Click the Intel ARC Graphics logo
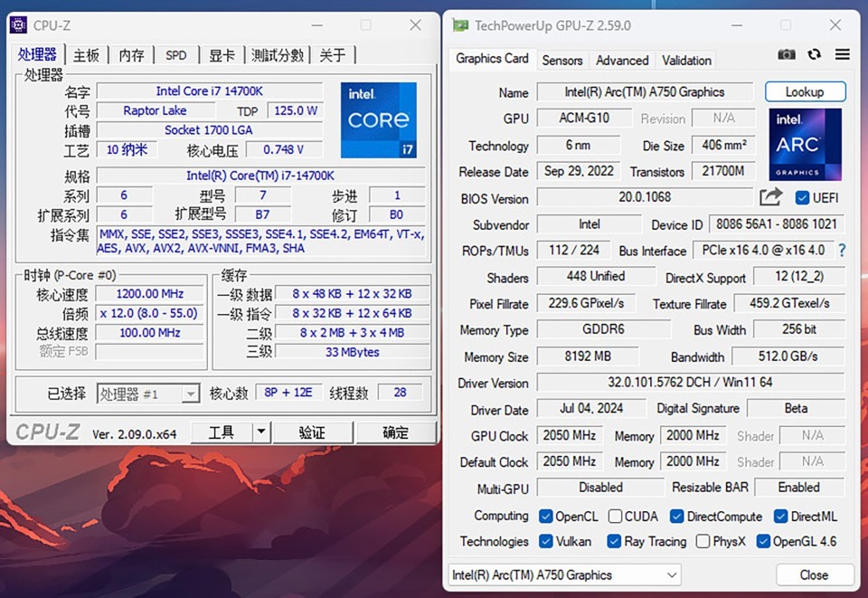This screenshot has width=868, height=598. coord(805,145)
